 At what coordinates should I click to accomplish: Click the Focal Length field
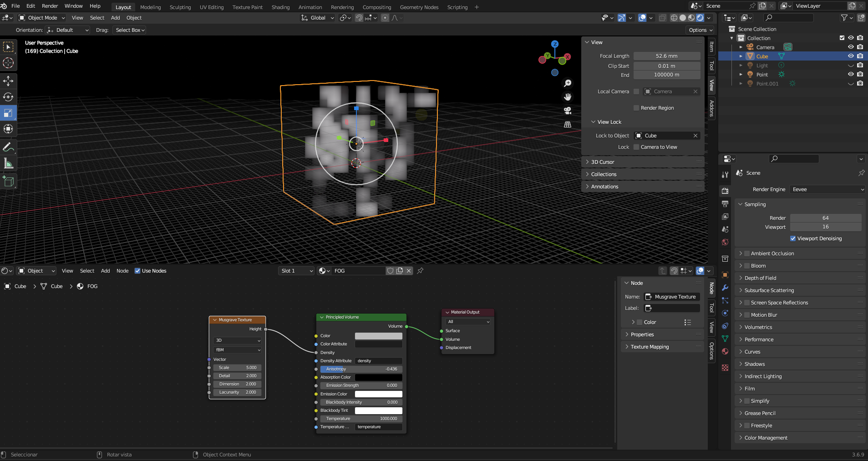[667, 56]
